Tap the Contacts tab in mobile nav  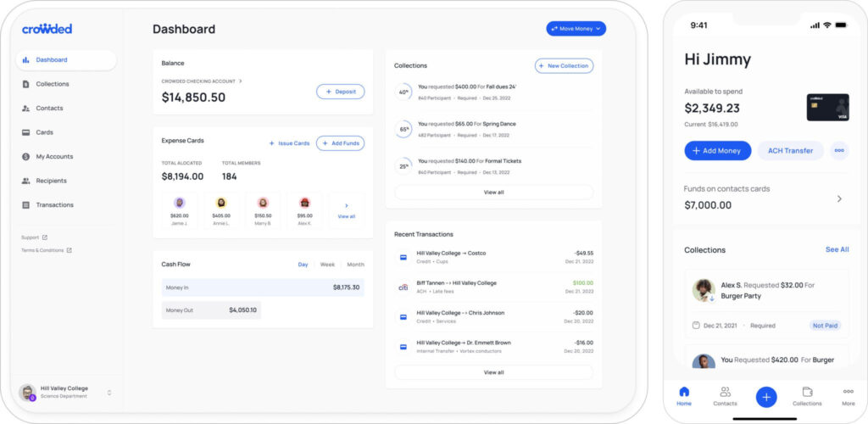(725, 395)
